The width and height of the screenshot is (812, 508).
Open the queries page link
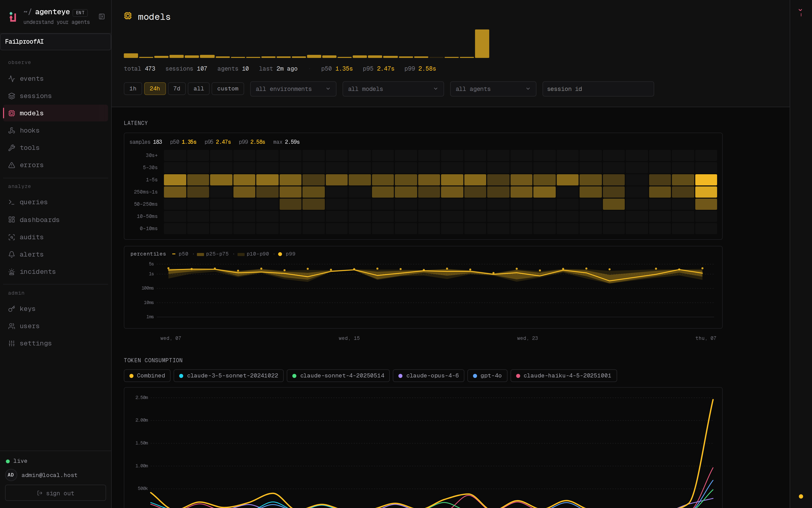pyautogui.click(x=55, y=202)
